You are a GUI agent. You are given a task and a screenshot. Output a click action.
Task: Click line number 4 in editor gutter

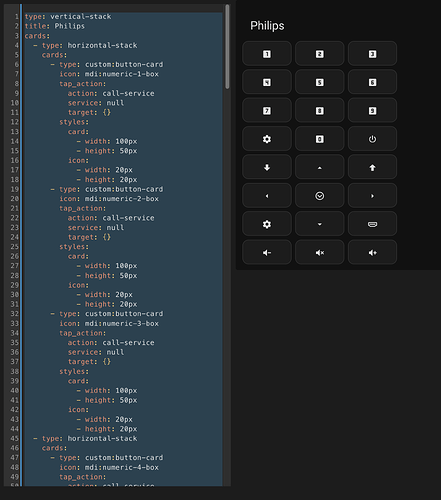click(16, 45)
